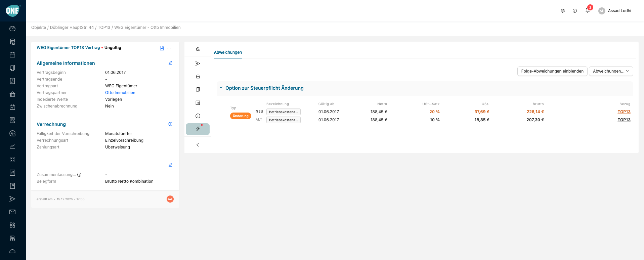Click WEG Eigentümer TOP13 Vertrag title

[68, 48]
